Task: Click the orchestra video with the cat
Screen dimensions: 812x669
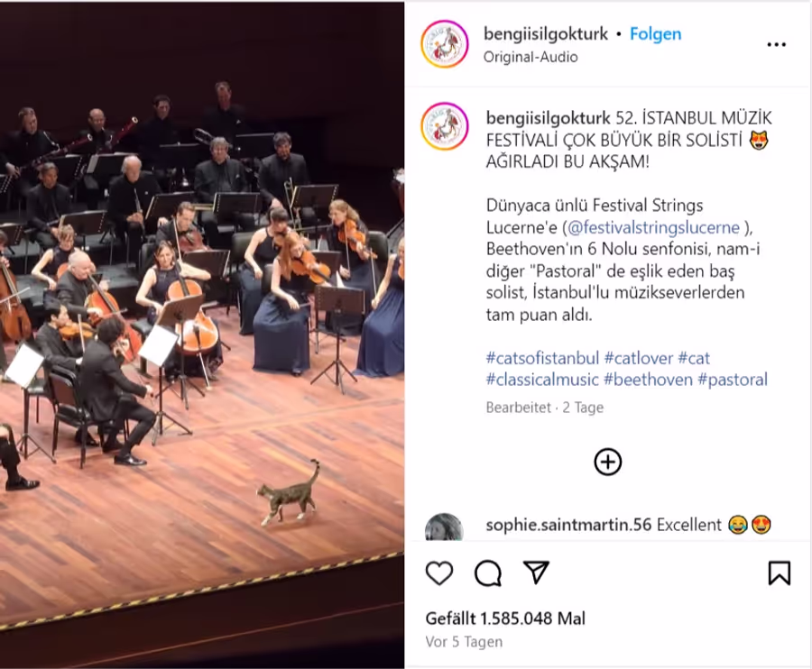Action: pyautogui.click(x=202, y=334)
